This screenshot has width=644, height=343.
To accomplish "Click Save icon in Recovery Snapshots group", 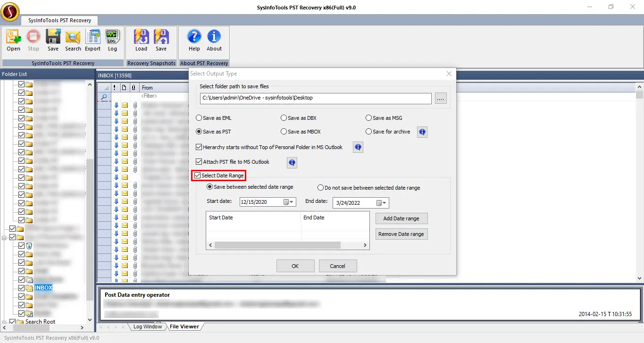I will (161, 41).
